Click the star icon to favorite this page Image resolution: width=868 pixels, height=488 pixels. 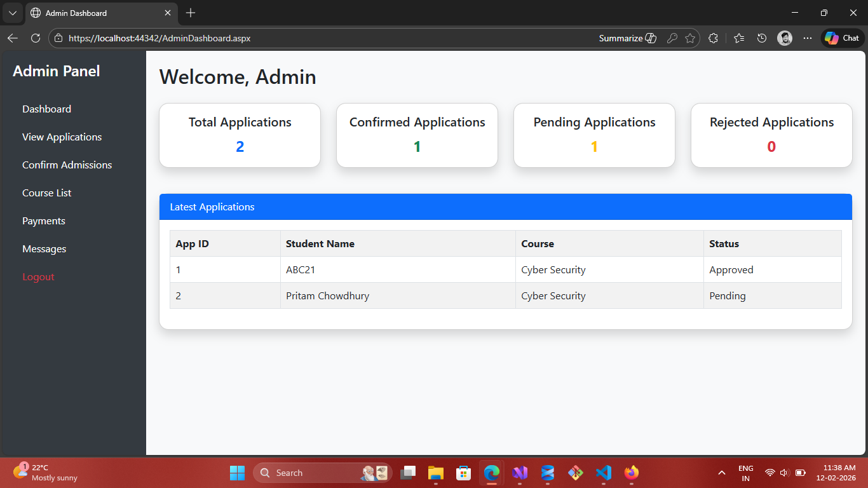[x=690, y=38]
